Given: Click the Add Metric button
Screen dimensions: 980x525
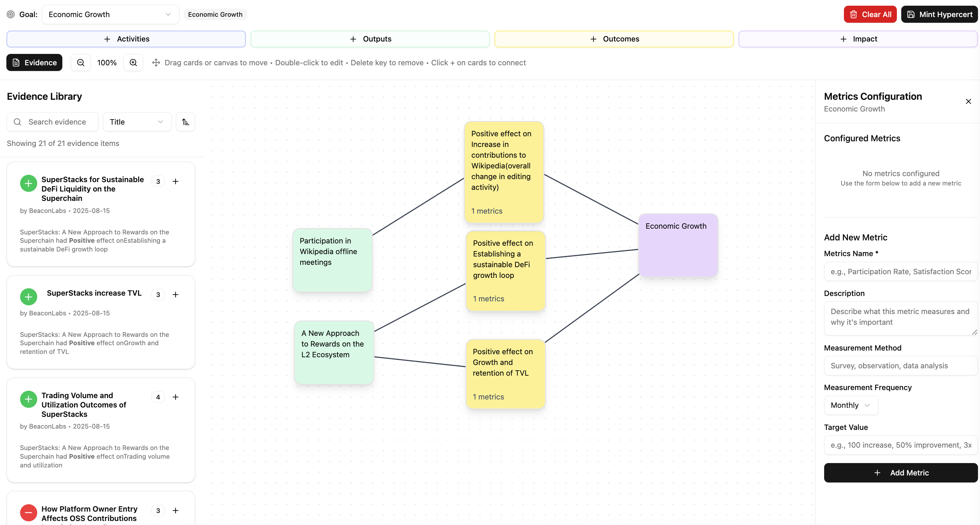Looking at the screenshot, I should (901, 472).
